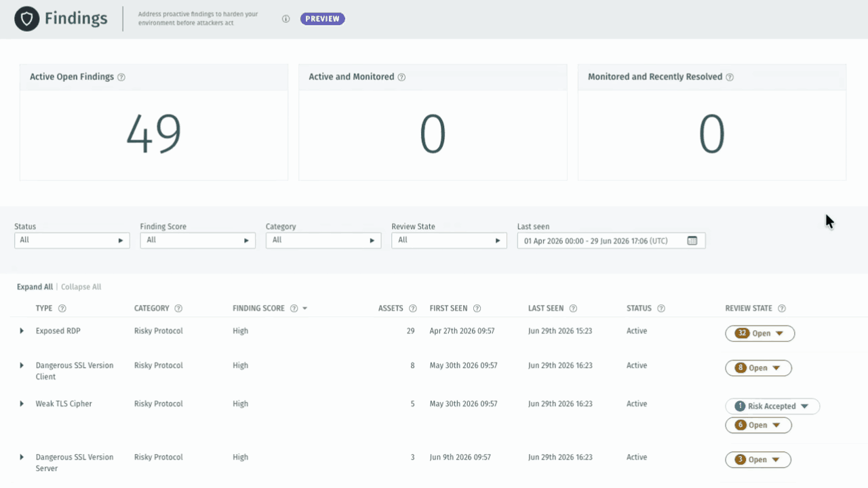
Task: Open the Category filter dropdown
Action: pyautogui.click(x=323, y=240)
